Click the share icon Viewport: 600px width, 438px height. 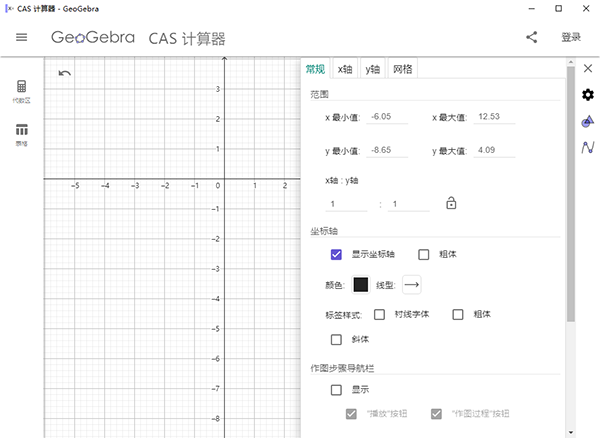point(531,38)
